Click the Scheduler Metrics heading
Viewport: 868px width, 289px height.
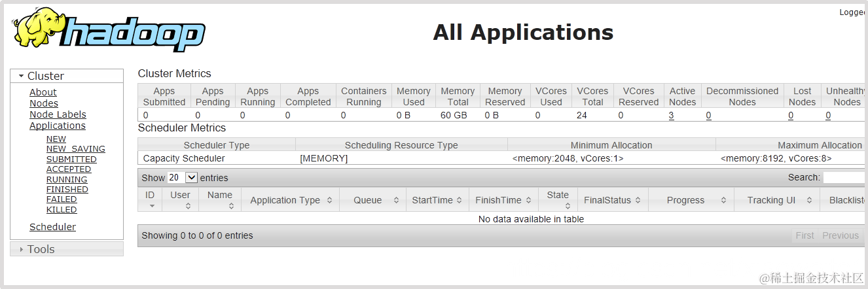pyautogui.click(x=182, y=127)
